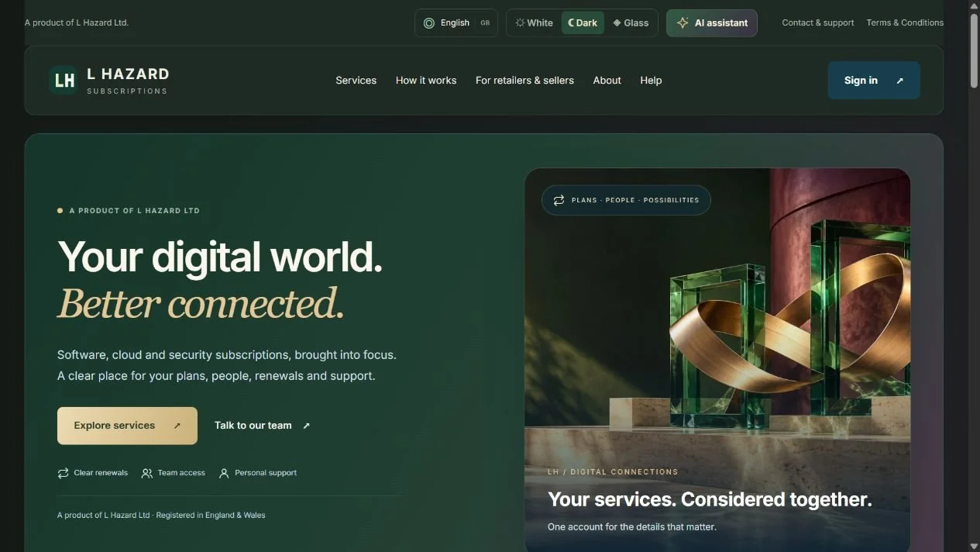Open the English language selector
Viewport: 980px width, 552px height.
(456, 23)
